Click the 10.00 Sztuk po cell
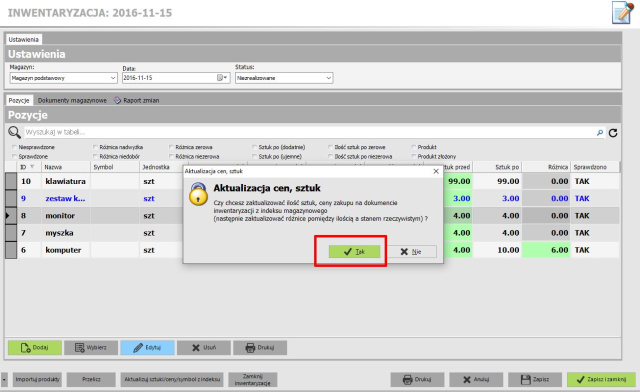Image resolution: width=640 pixels, height=392 pixels. point(497,250)
